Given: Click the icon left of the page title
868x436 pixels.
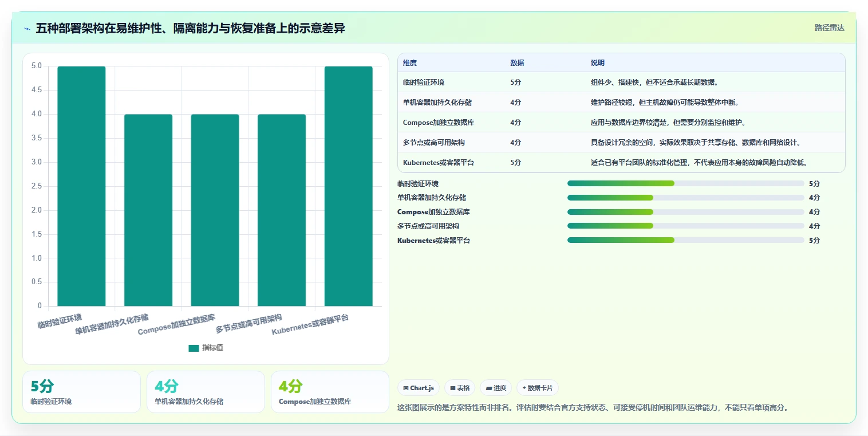Looking at the screenshot, I should pyautogui.click(x=27, y=29).
